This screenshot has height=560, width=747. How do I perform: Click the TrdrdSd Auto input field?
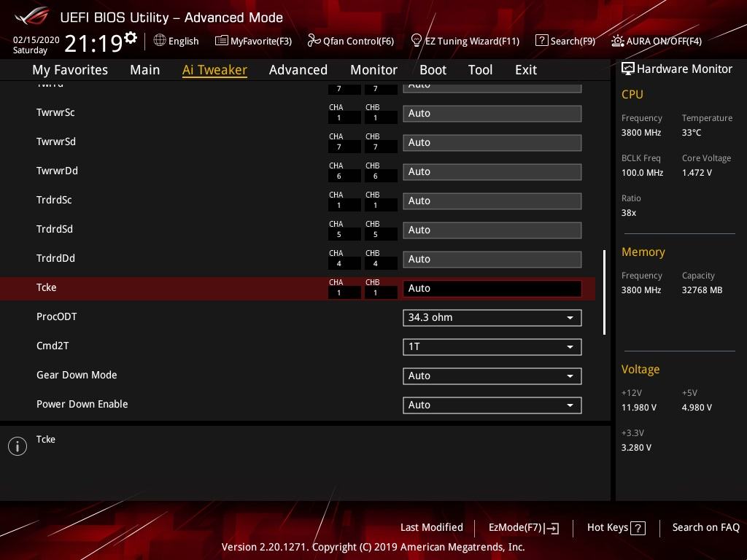tap(492, 230)
